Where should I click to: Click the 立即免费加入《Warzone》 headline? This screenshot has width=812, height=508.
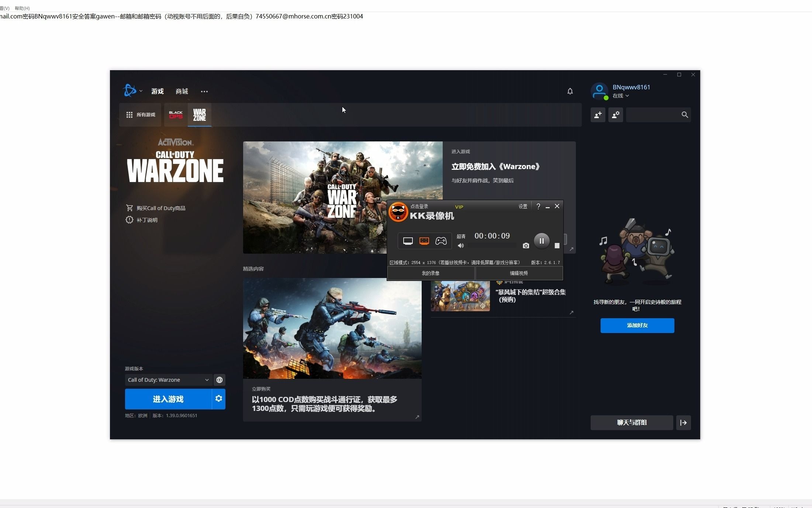click(x=495, y=167)
